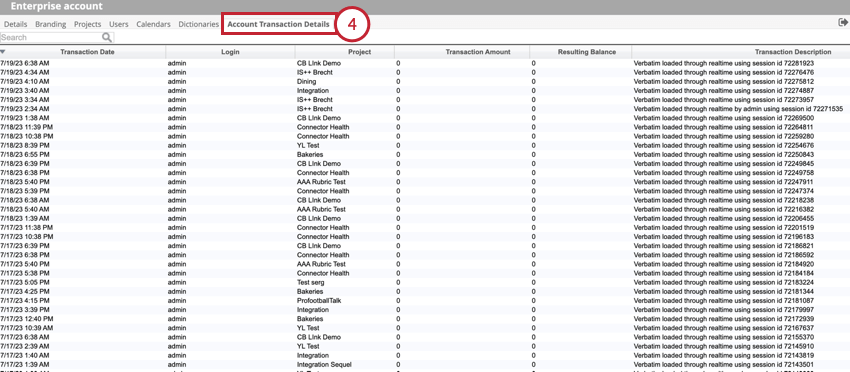Viewport: 850px width, 372px height.
Task: Click the description with session id 72249758
Action: click(724, 172)
